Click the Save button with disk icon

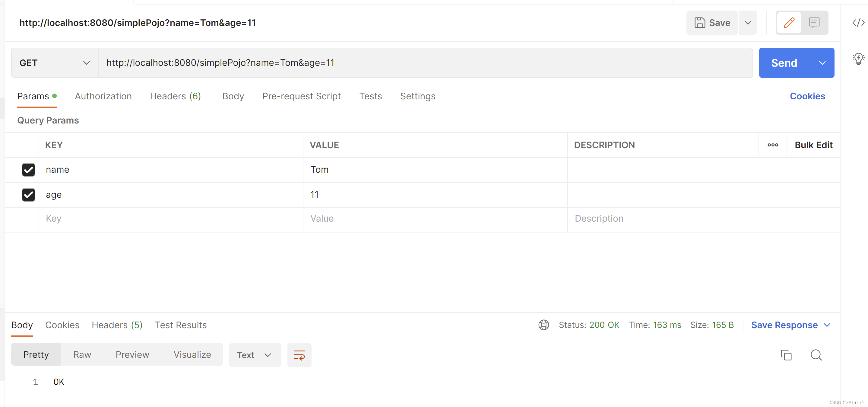coord(712,23)
